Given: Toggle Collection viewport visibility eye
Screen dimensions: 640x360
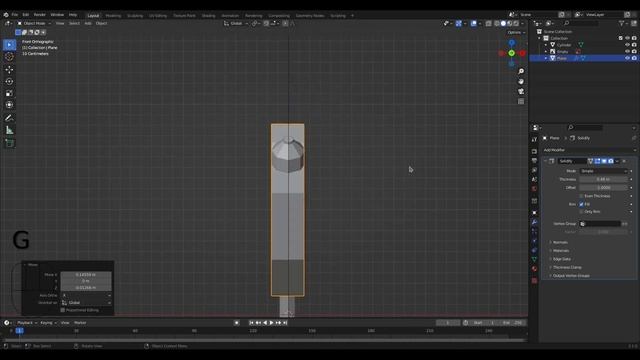Looking at the screenshot, I should point(627,38).
